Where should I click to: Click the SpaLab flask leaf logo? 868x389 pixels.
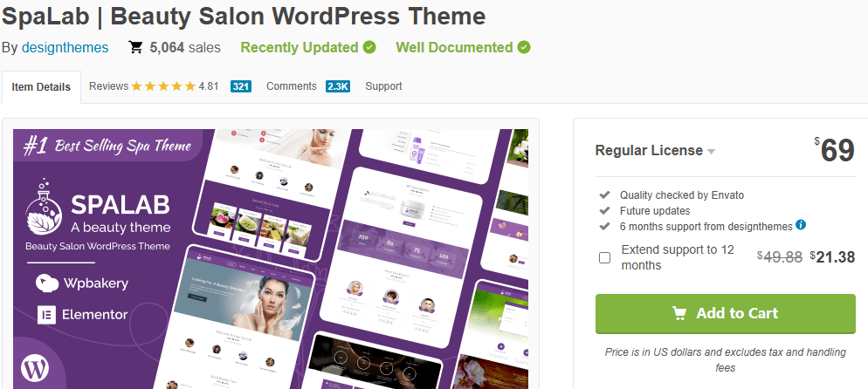(45, 207)
